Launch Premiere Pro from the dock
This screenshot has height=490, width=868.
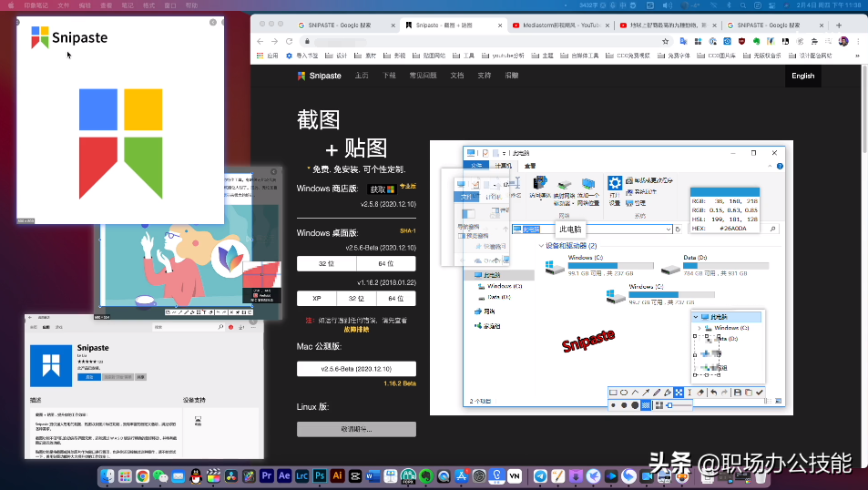point(267,475)
